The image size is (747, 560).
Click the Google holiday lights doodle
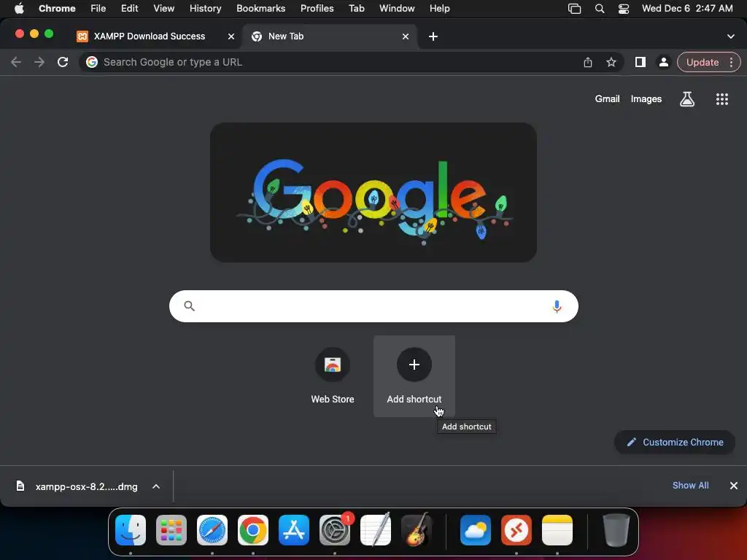pos(373,192)
